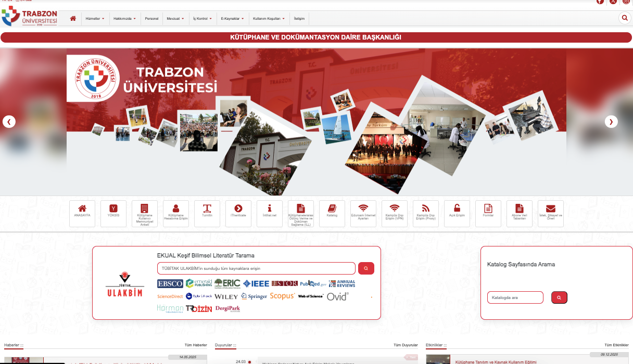Screen dimensions: 633x364
Task: Click the TR Dizin logo
Action: click(x=199, y=308)
